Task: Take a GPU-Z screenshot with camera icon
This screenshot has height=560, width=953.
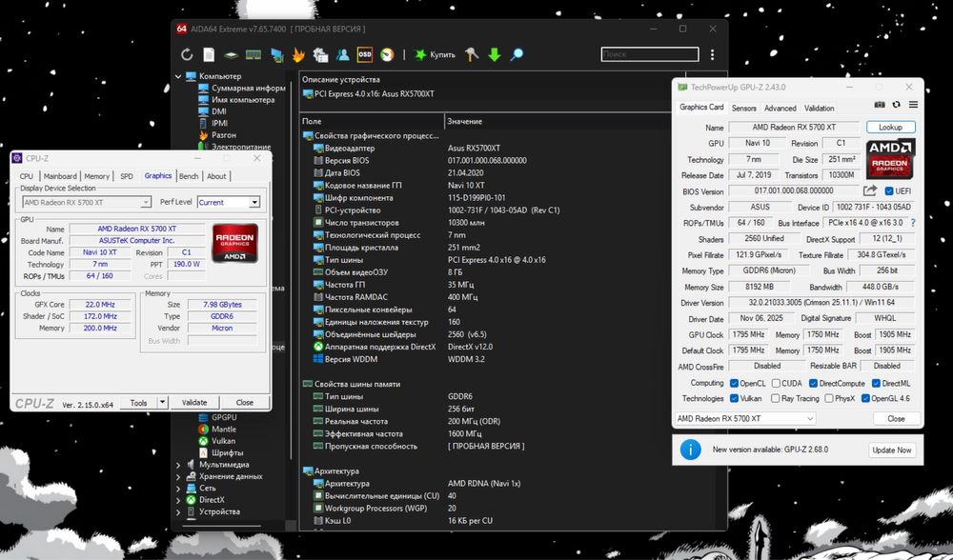Action: pyautogui.click(x=879, y=104)
